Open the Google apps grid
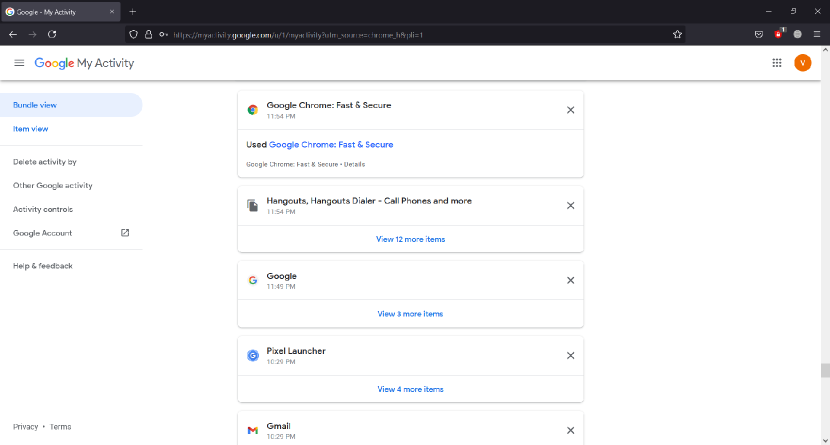The height and width of the screenshot is (445, 830). click(777, 63)
